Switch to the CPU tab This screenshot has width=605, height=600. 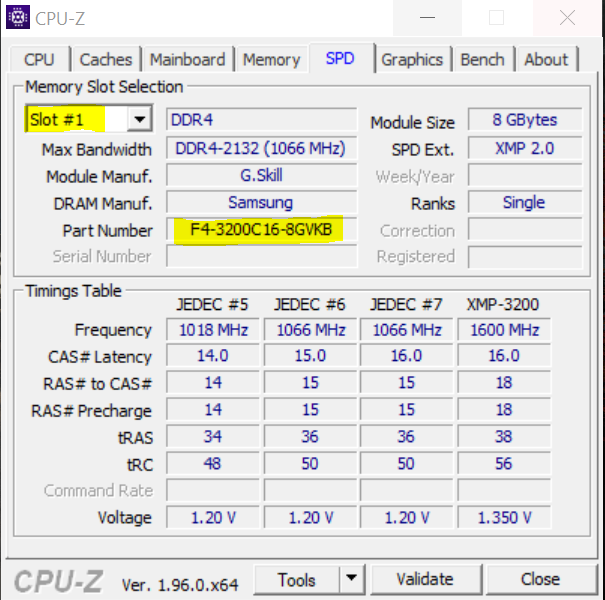(39, 59)
